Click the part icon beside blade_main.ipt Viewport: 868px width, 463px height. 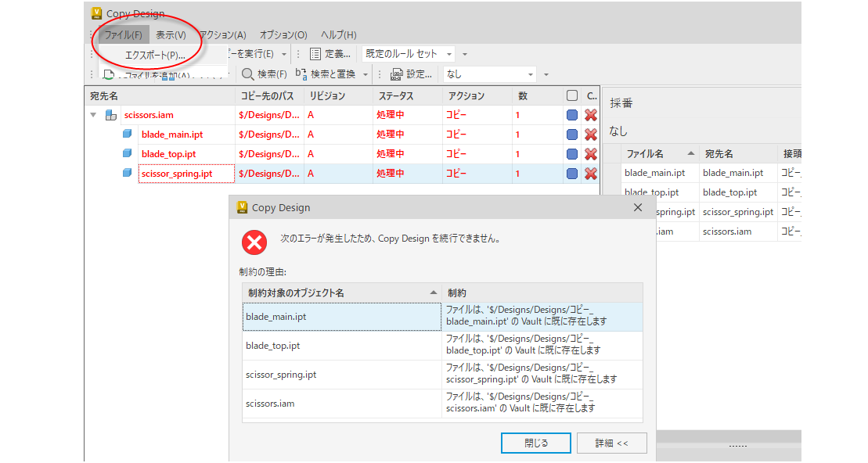128,134
